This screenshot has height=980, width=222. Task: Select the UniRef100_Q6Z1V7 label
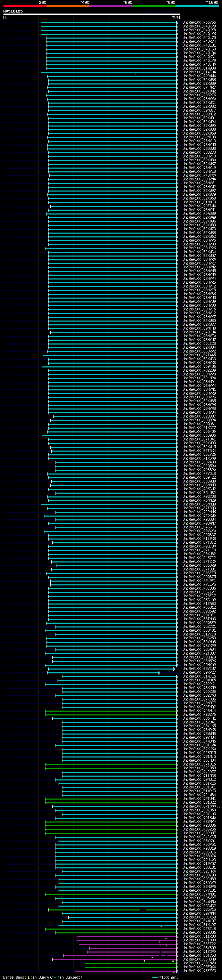click(x=199, y=592)
